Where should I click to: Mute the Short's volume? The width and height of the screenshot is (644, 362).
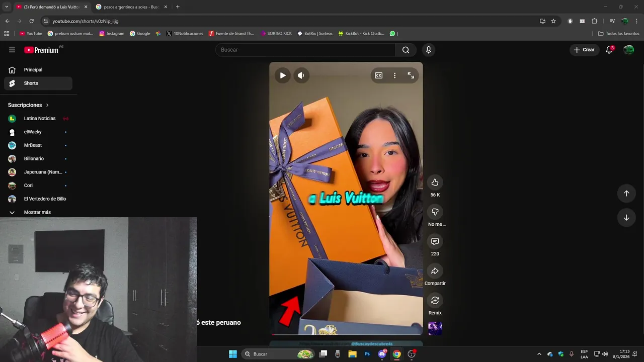(301, 75)
